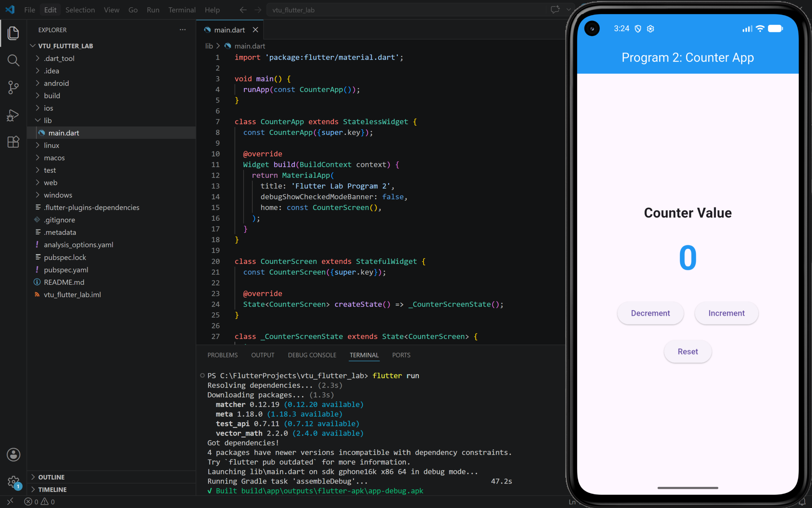Screen dimensions: 812x508
Task: Click the VS Code logo icon
Action: point(10,10)
